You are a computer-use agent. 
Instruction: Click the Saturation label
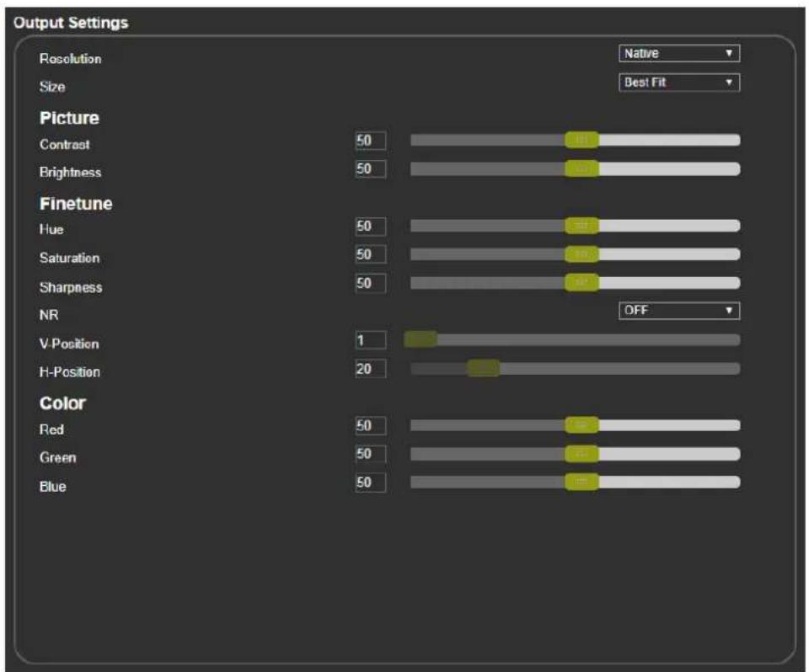coord(70,258)
